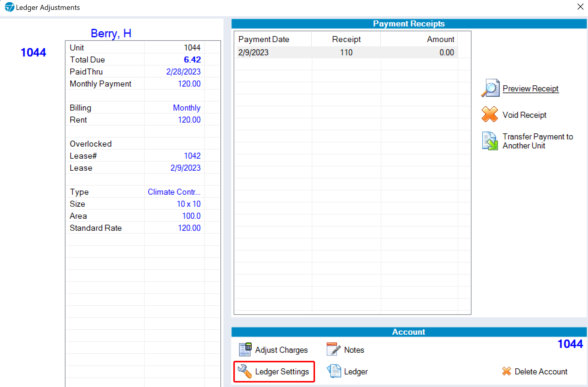Click the Ledger Settings wrench icon
Image resolution: width=588 pixels, height=387 pixels.
244,371
